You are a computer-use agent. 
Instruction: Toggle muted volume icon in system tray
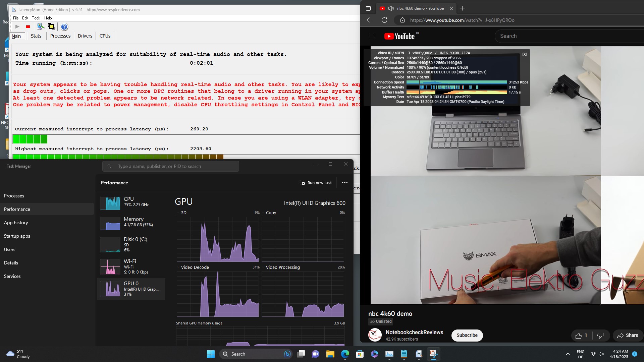coord(601,354)
